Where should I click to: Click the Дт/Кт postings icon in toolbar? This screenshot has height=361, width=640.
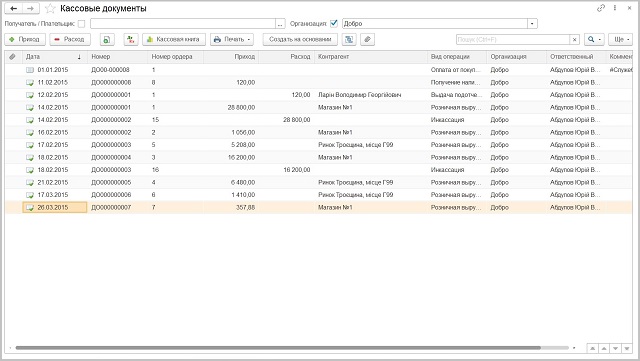click(131, 39)
